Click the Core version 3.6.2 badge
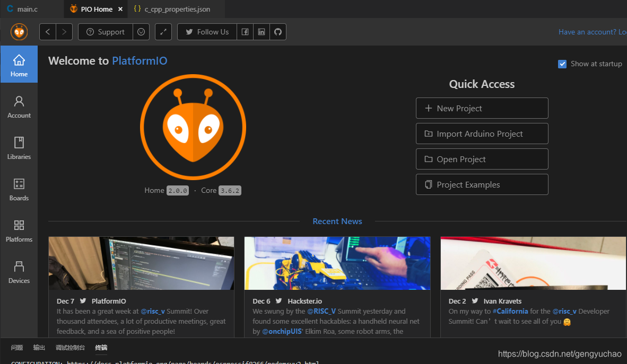The width and height of the screenshot is (627, 364). click(230, 191)
